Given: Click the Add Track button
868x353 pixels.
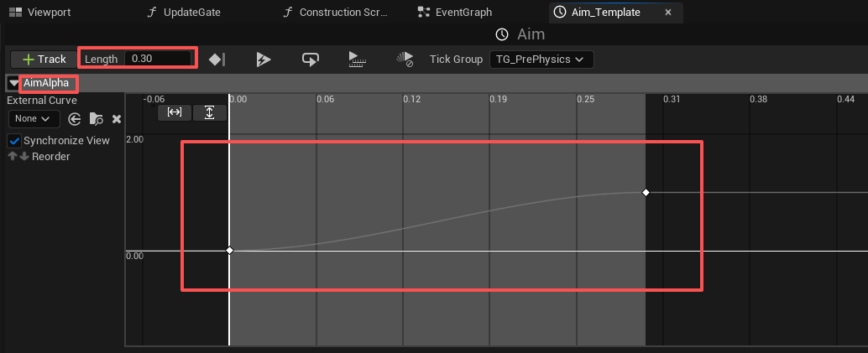Looking at the screenshot, I should (x=44, y=60).
